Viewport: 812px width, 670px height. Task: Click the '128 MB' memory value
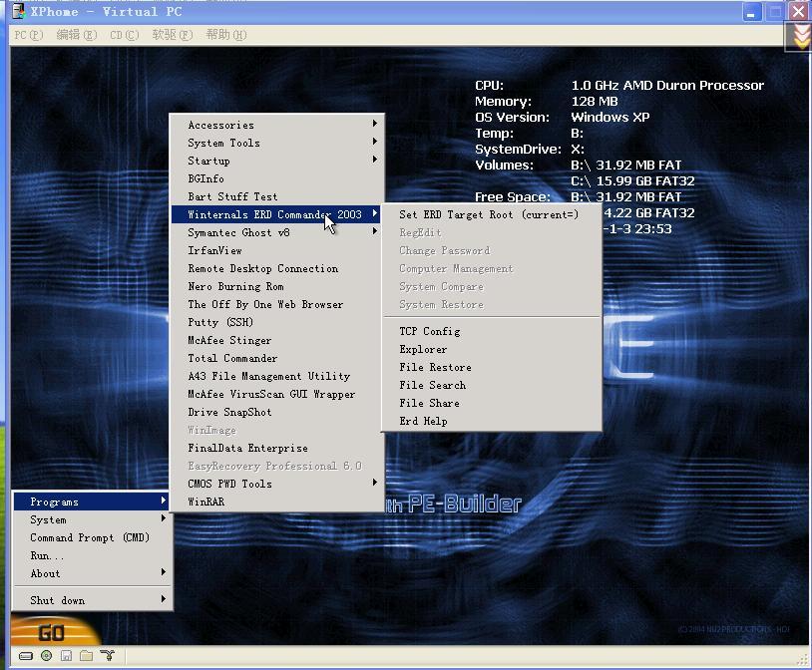[x=595, y=102]
